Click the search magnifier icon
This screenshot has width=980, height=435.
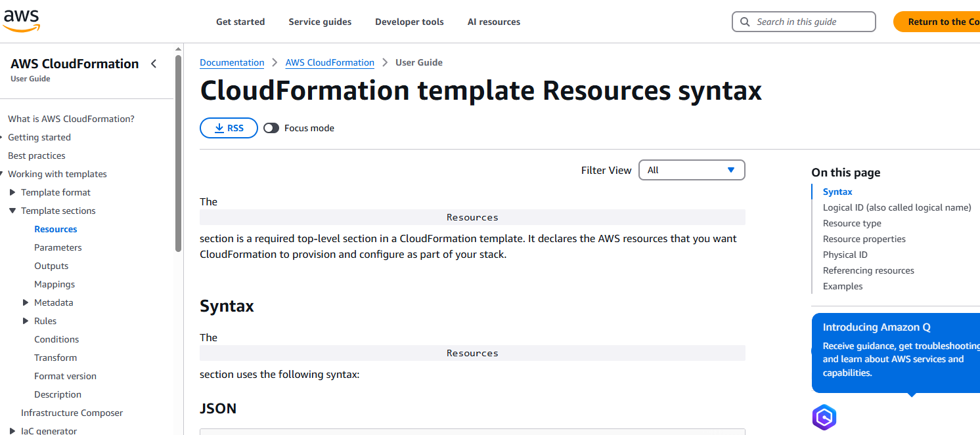click(745, 22)
